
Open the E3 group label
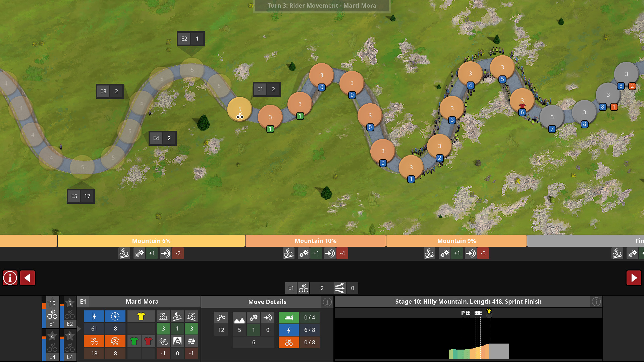tap(110, 91)
